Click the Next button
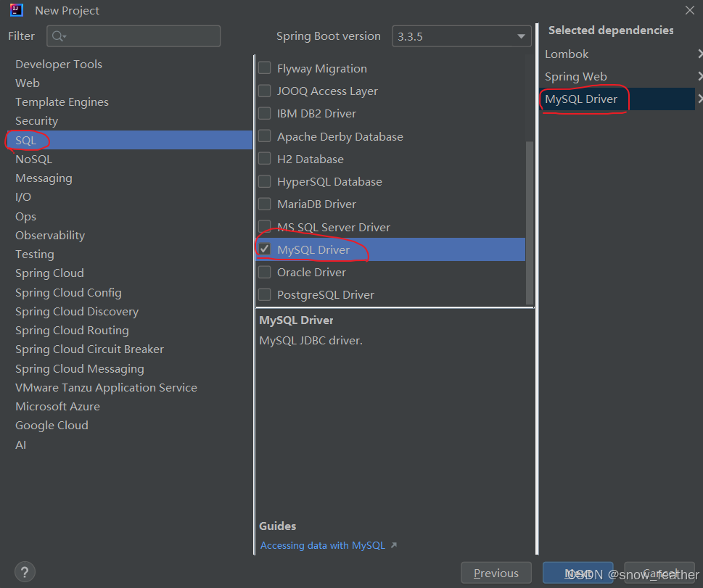 [577, 573]
